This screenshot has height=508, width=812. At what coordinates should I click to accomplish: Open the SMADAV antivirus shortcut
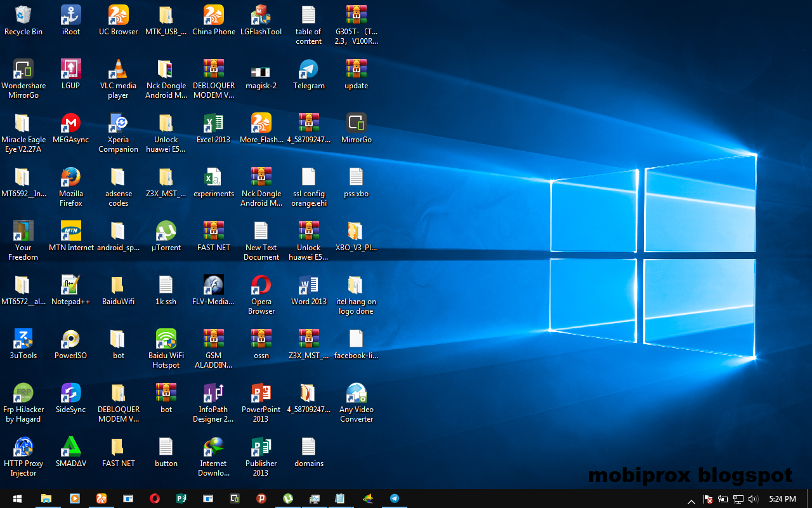tap(70, 448)
